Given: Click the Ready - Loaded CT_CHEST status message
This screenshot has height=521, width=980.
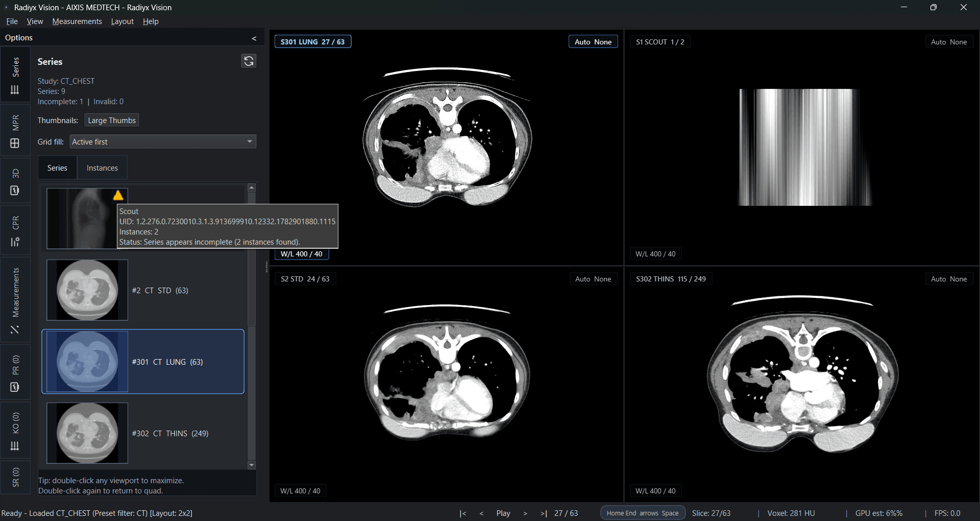Looking at the screenshot, I should pyautogui.click(x=97, y=513).
